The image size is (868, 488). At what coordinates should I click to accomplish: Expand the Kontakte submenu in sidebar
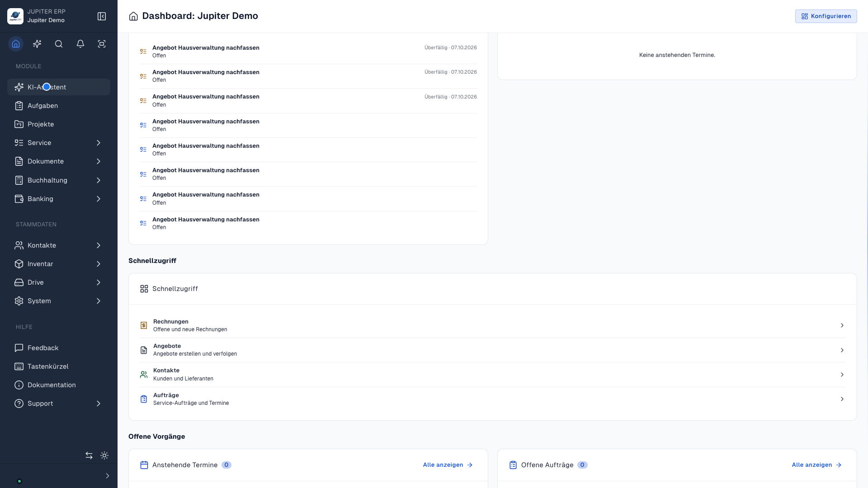point(99,245)
